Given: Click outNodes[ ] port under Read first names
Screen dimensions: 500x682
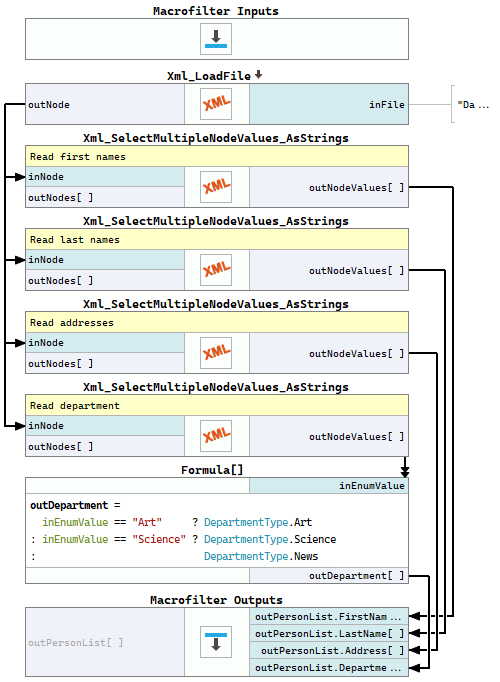Looking at the screenshot, I should point(105,197).
